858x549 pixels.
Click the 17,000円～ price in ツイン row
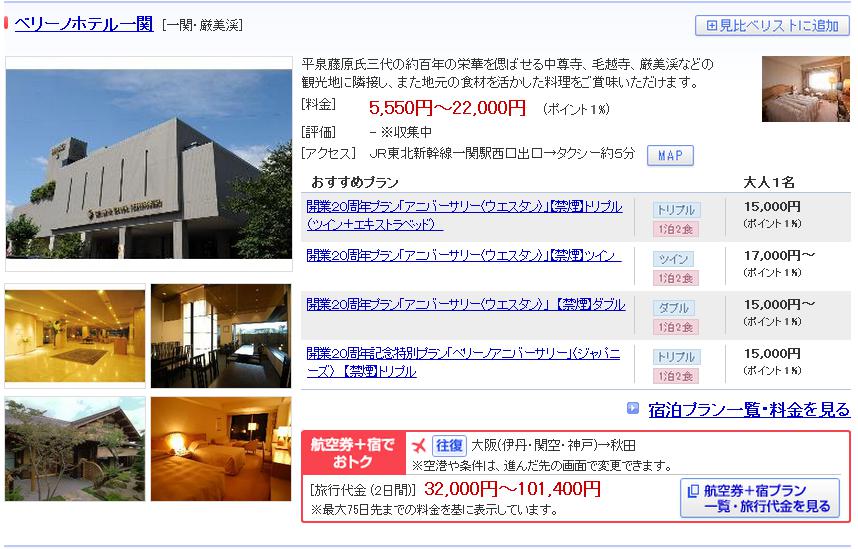[779, 255]
